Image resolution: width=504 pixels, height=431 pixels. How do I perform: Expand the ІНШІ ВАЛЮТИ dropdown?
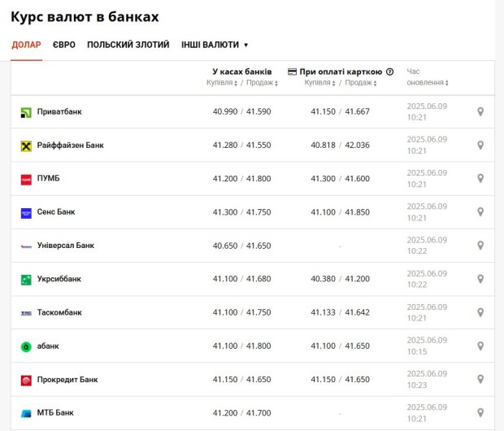(215, 45)
